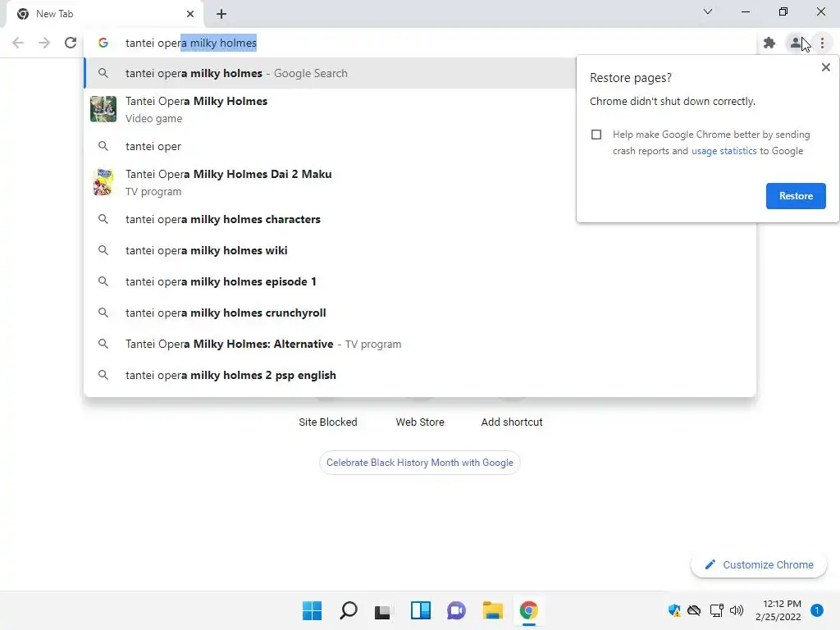This screenshot has height=630, width=840.
Task: Select the 'milky holmes crunchyroll' suggestion
Action: tap(420, 313)
